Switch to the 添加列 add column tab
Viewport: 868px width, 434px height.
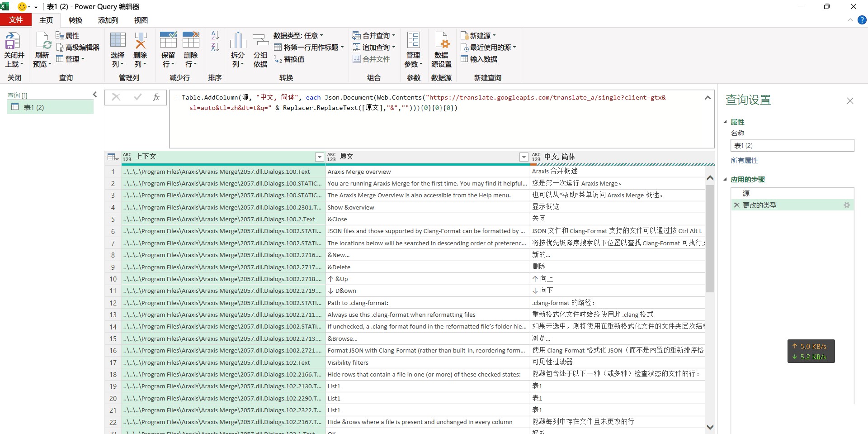click(x=108, y=20)
